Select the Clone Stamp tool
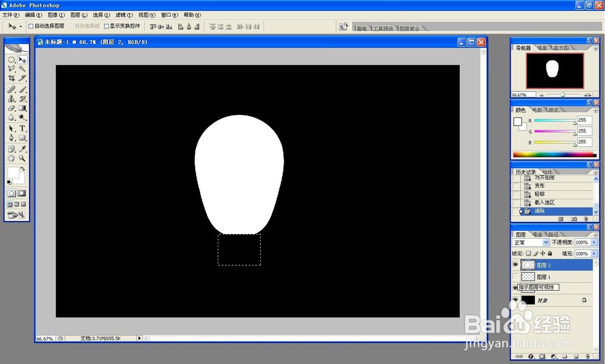The image size is (605, 364). [x=11, y=99]
